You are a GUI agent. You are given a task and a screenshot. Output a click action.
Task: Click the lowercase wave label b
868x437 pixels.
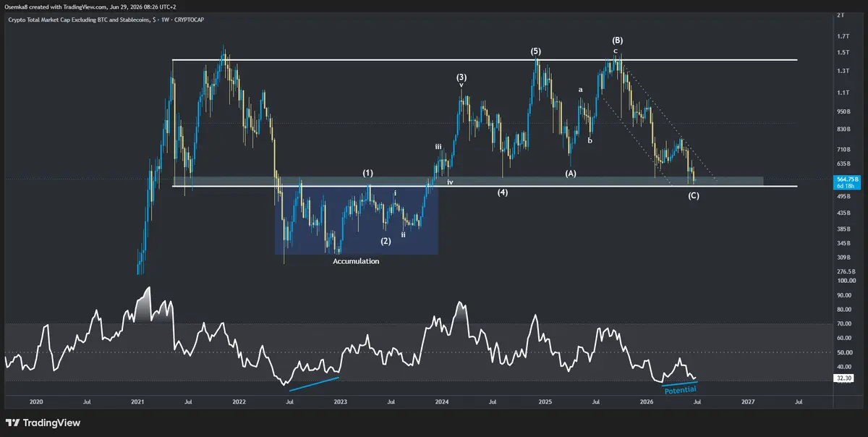[x=590, y=140]
